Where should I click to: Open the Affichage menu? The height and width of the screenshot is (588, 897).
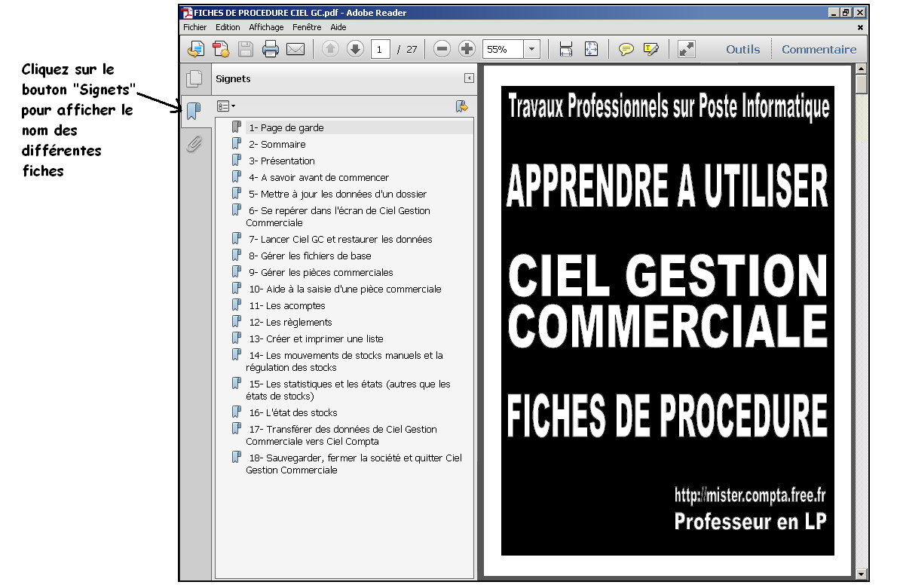pyautogui.click(x=266, y=27)
